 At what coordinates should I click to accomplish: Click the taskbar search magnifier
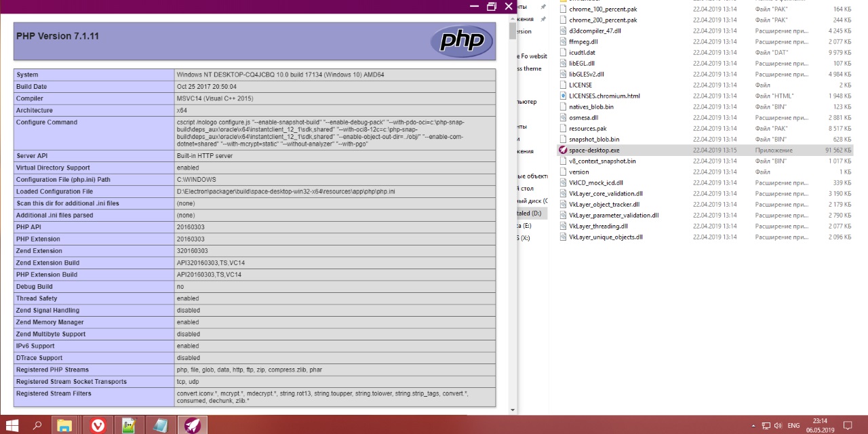pyautogui.click(x=37, y=425)
